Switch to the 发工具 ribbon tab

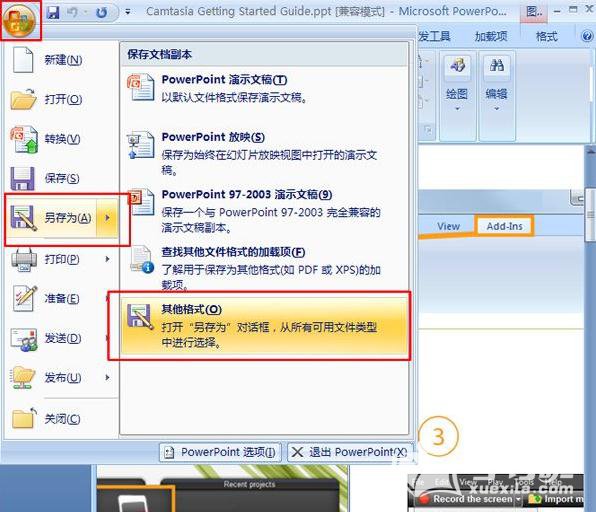[434, 36]
